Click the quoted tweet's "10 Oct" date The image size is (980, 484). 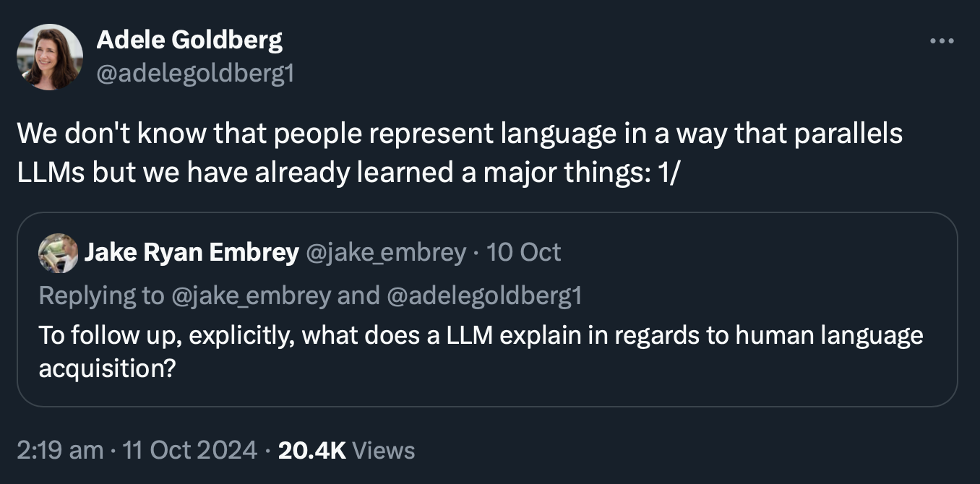click(524, 252)
